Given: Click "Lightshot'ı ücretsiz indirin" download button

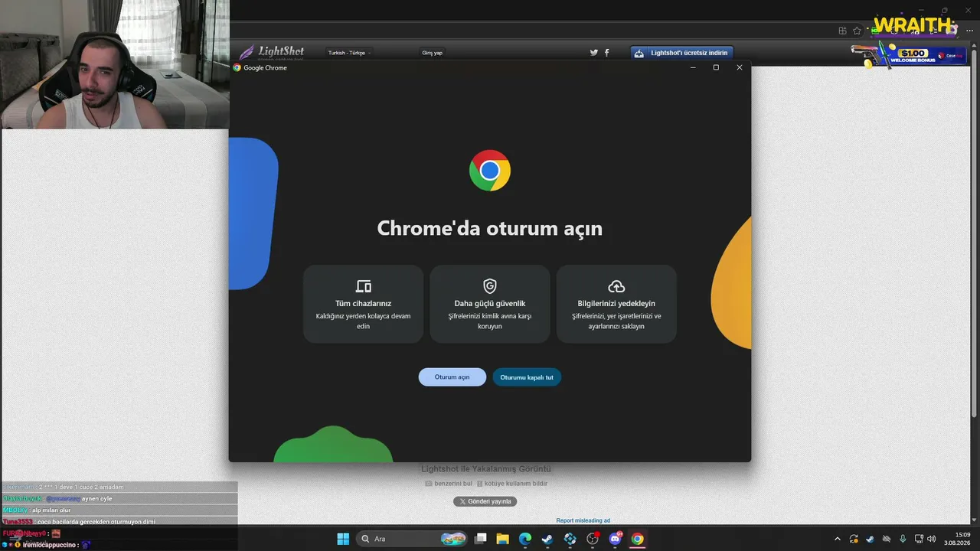Looking at the screenshot, I should tap(682, 53).
